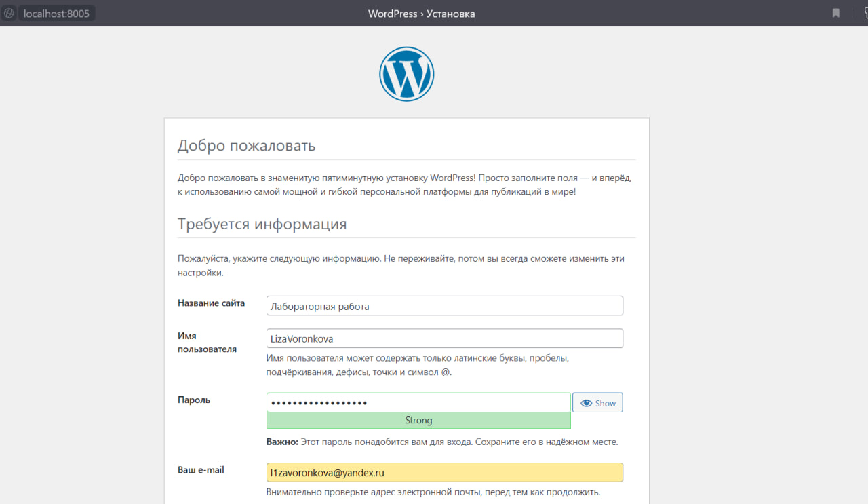
Task: Click the "Название сайта" label
Action: click(211, 303)
